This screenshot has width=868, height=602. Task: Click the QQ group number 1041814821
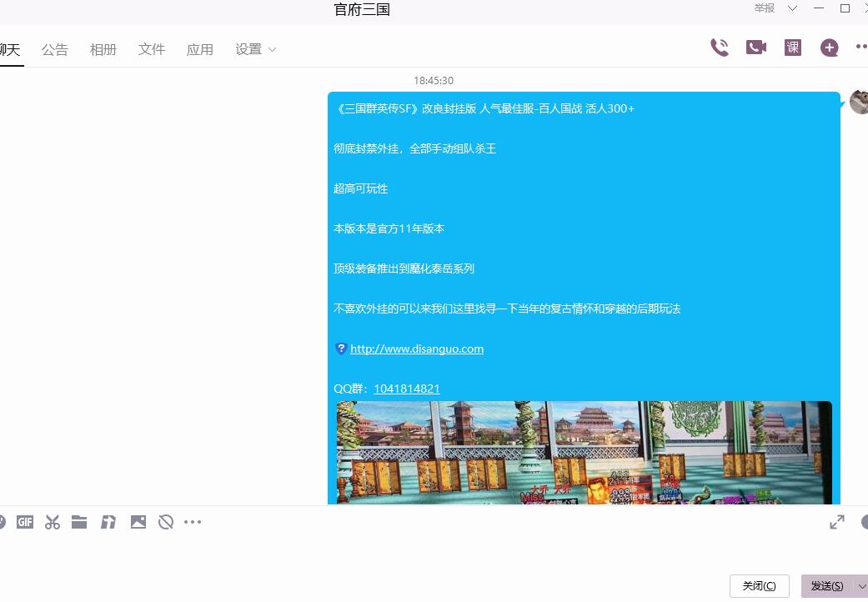407,389
